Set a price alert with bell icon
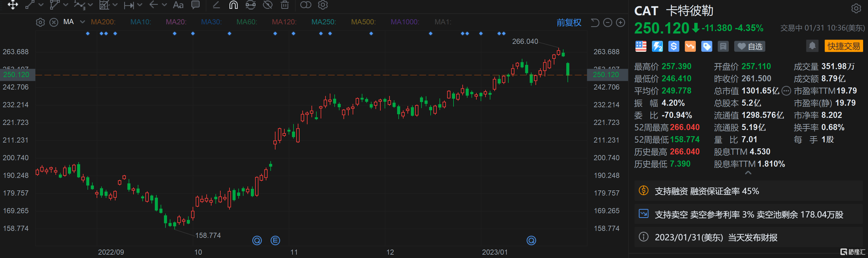Screen dimensions: 868x258 click(812, 46)
